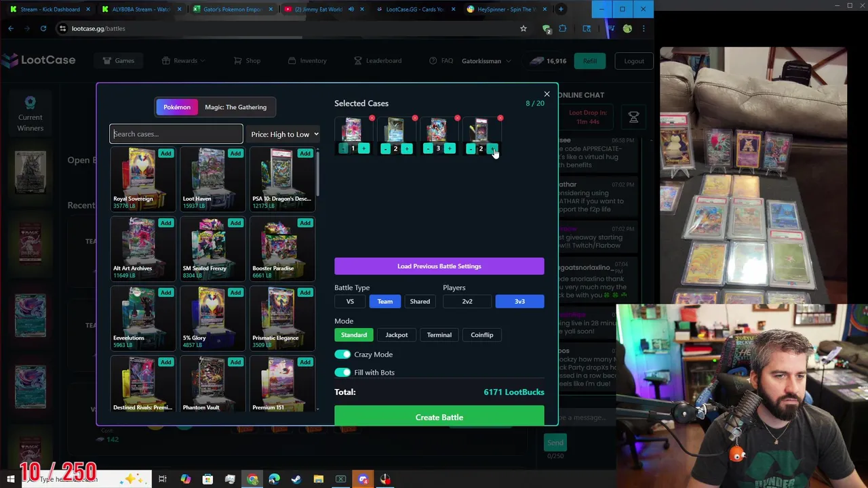
Task: Decrease quantity of third selected case
Action: coord(428,148)
